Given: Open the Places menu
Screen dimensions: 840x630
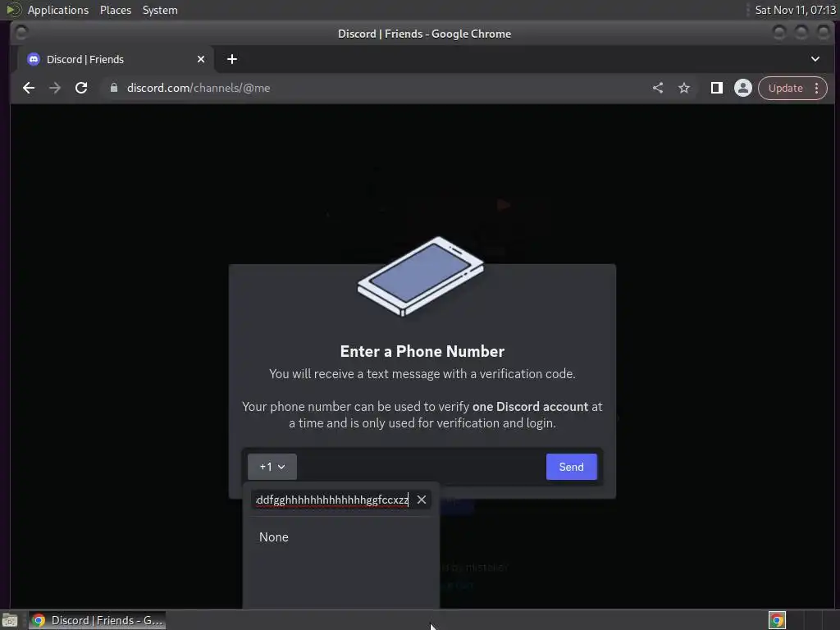Looking at the screenshot, I should 116,10.
